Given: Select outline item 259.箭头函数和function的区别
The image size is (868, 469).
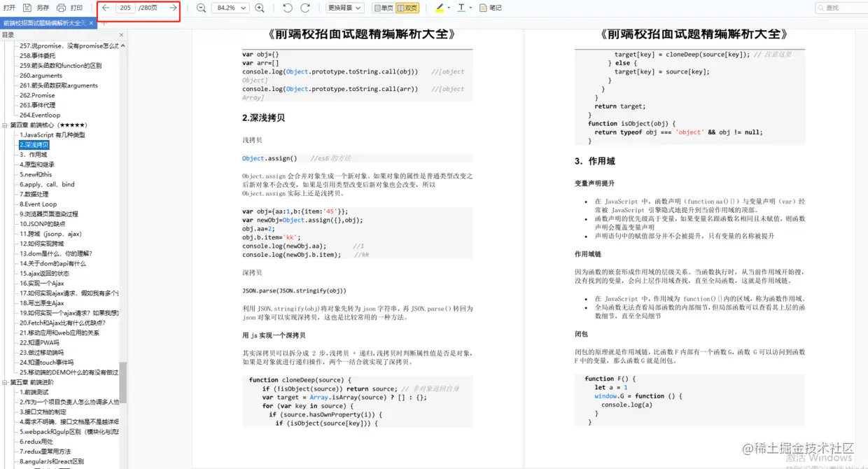Looking at the screenshot, I should [60, 65].
